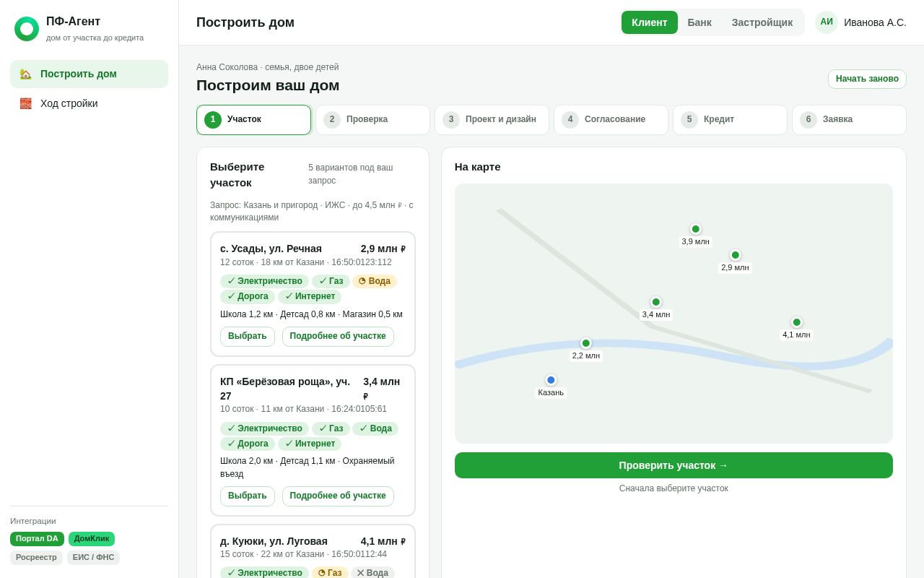This screenshot has height=578, width=924.
Task: Go to step 6 Заявка
Action: click(849, 120)
